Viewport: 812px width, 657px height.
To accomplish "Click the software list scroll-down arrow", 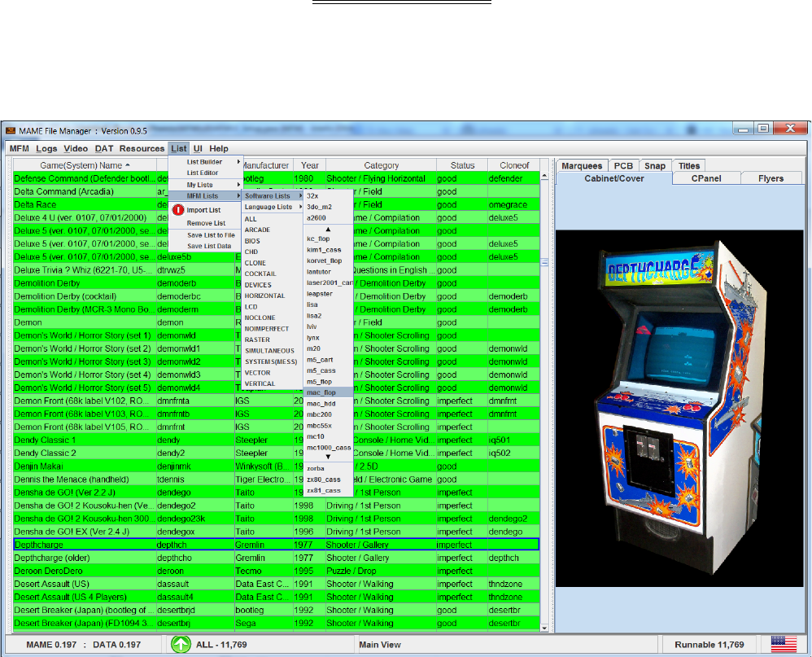I will pyautogui.click(x=328, y=457).
